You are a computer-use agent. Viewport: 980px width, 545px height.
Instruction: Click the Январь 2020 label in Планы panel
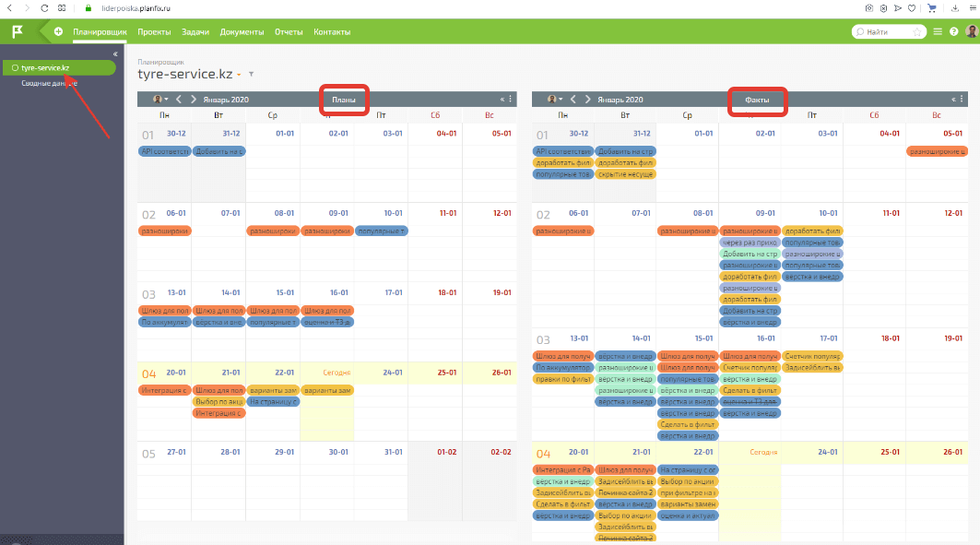[x=226, y=100]
